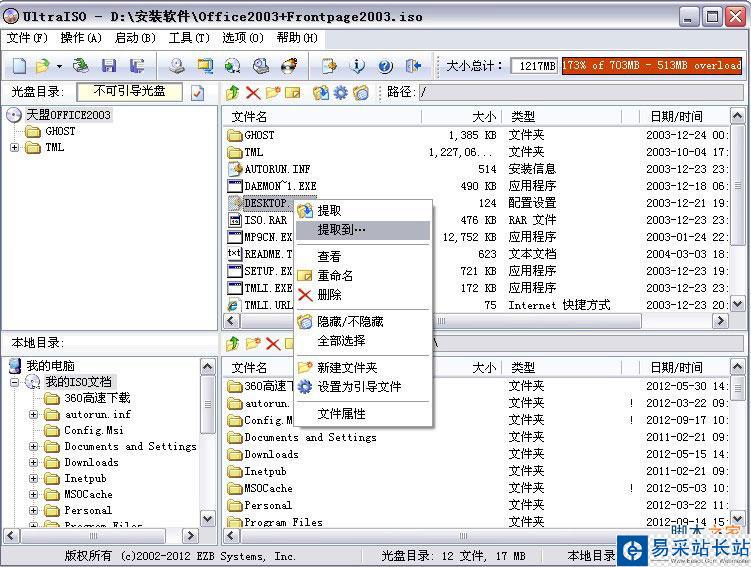751x567 pixels.
Task: Select the GHOST folder in disc tree
Action: click(60, 131)
